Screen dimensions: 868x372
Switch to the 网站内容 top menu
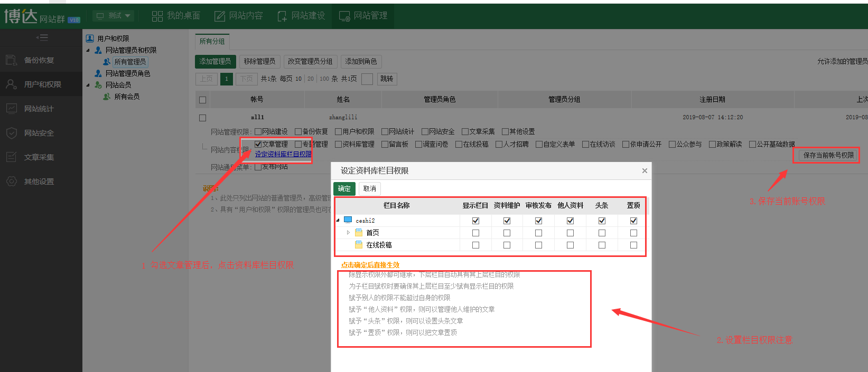pyautogui.click(x=239, y=16)
